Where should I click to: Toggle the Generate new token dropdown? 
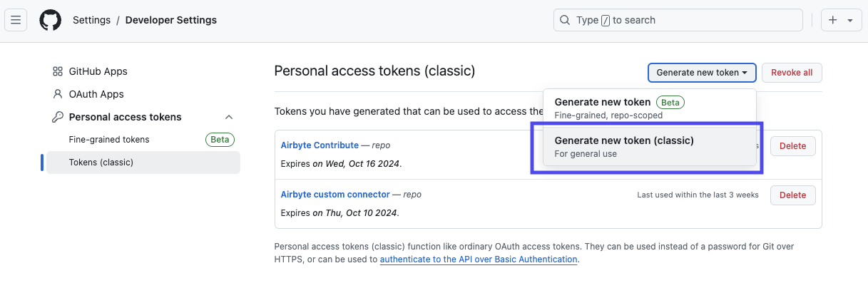coord(702,73)
